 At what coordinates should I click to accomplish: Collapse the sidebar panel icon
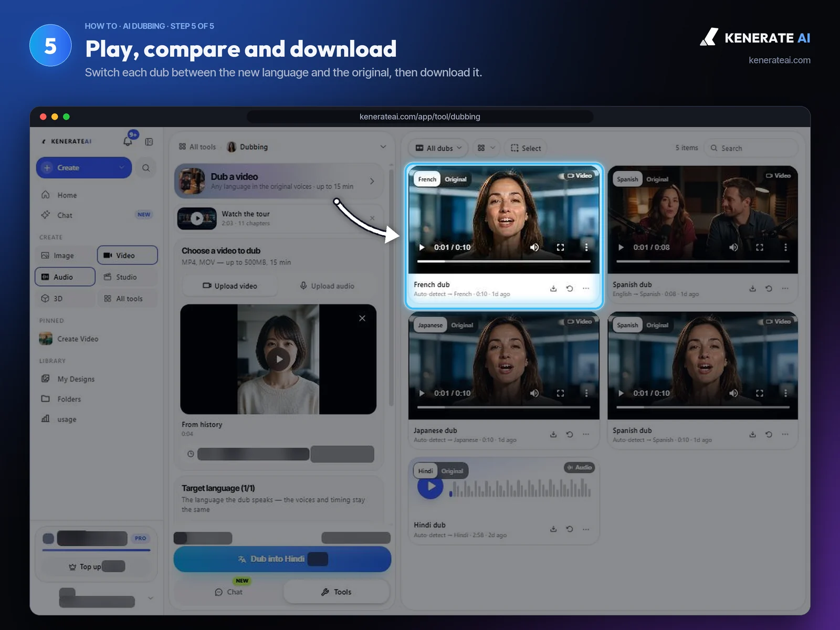coord(149,142)
